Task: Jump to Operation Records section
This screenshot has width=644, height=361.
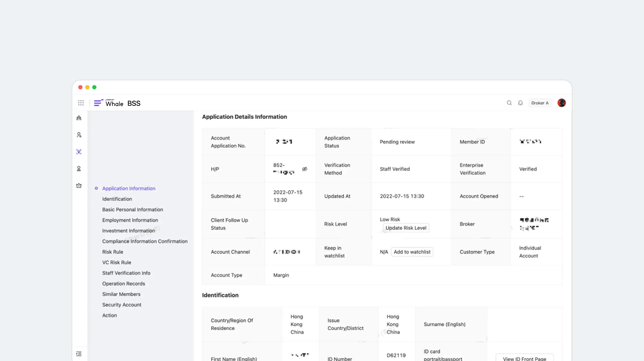Action: [x=123, y=284]
